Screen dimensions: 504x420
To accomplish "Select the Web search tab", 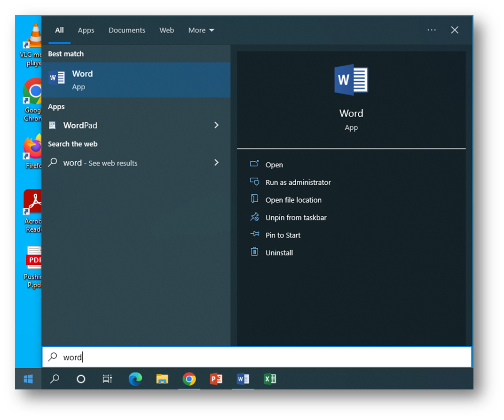I will 166,30.
